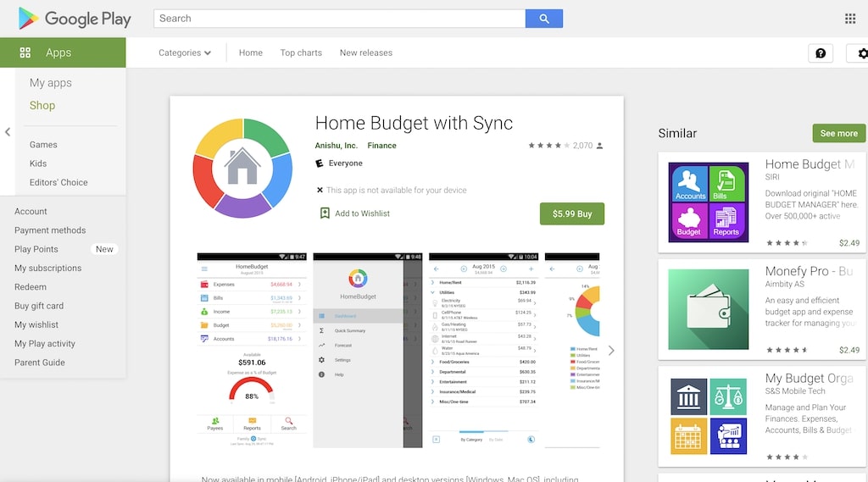Screen dimensions: 868x482
Task: Expand the Categories dropdown
Action: (x=184, y=53)
